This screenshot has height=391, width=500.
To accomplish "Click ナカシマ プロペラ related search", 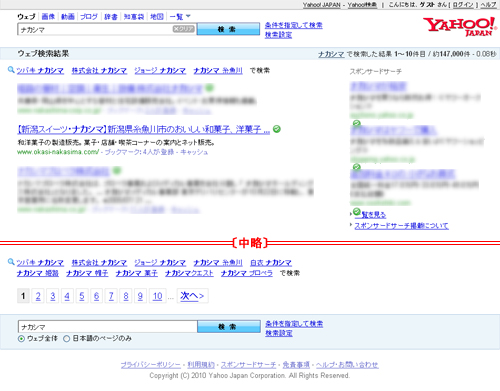I will point(247,273).
